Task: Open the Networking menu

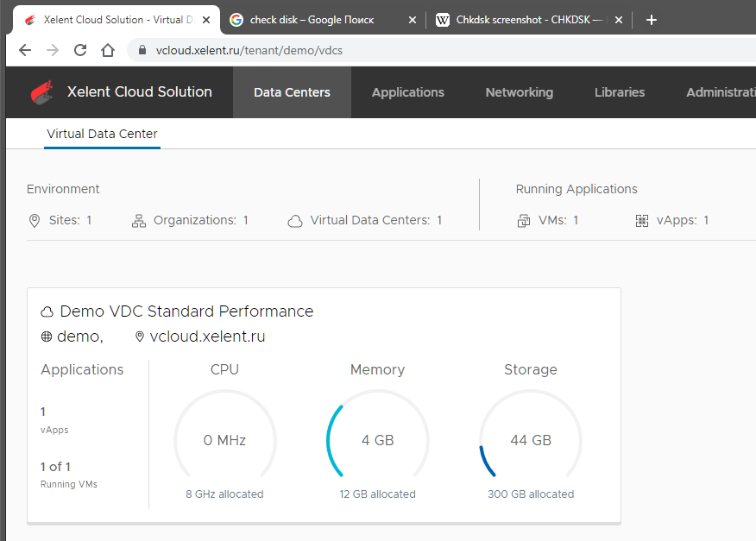Action: tap(520, 92)
